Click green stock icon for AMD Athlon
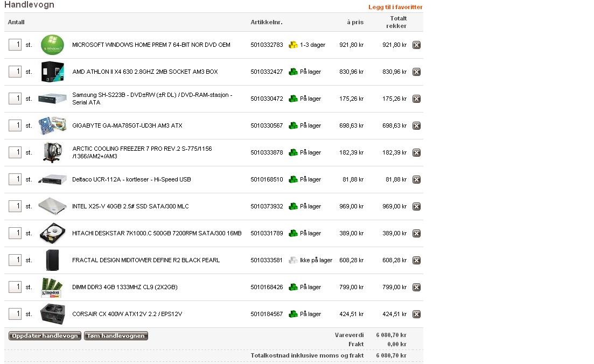The height and width of the screenshot is (364, 594). 293,72
